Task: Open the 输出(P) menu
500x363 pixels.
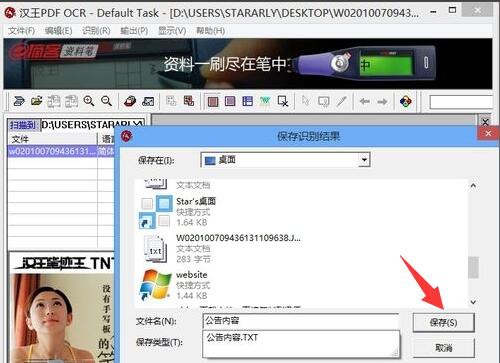Action: [134, 31]
